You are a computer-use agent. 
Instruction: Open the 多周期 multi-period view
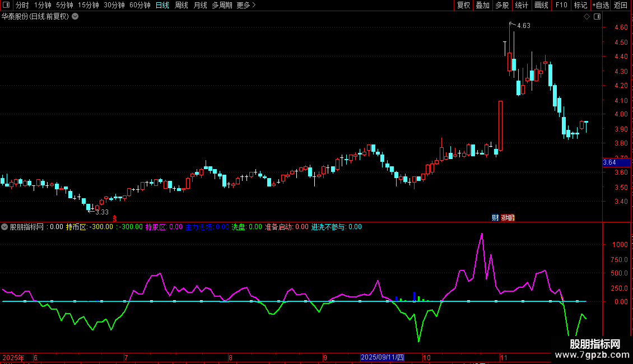click(222, 5)
